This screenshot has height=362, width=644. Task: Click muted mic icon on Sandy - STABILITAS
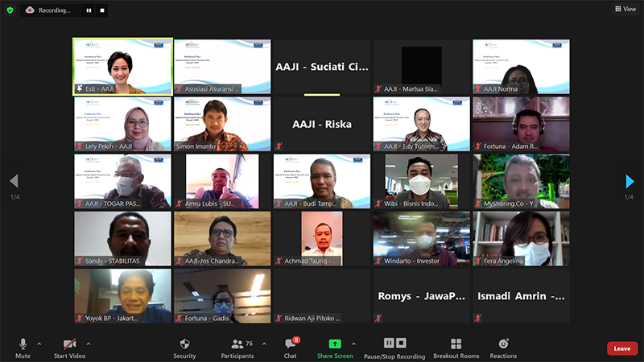click(80, 261)
